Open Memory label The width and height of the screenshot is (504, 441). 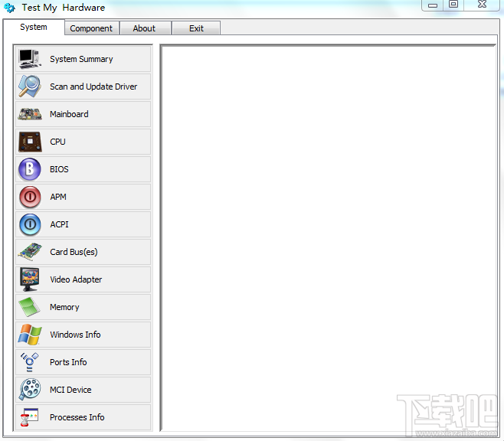click(x=64, y=307)
